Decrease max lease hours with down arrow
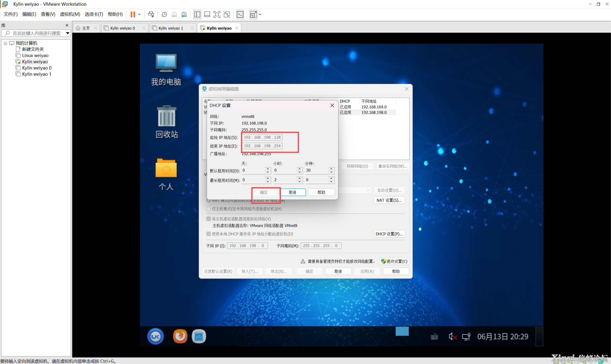Image resolution: width=611 pixels, height=364 pixels. tap(299, 182)
